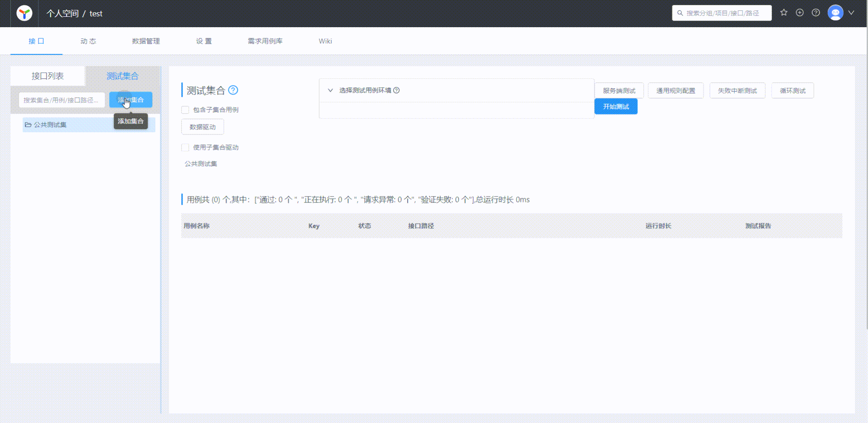Screen dimensions: 868x423
Task: Open the YApi home logo
Action: pyautogui.click(x=24, y=13)
